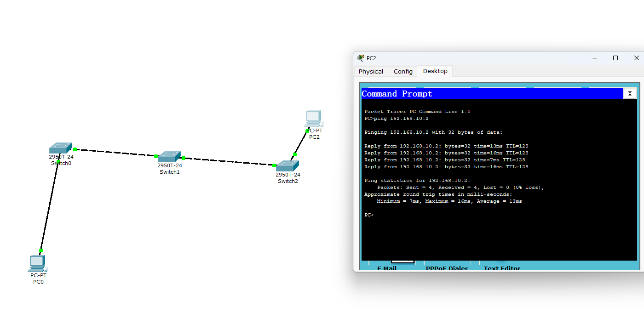Select the PC2 computer icon in topology
Screen dimensions: 644x313
[313, 119]
